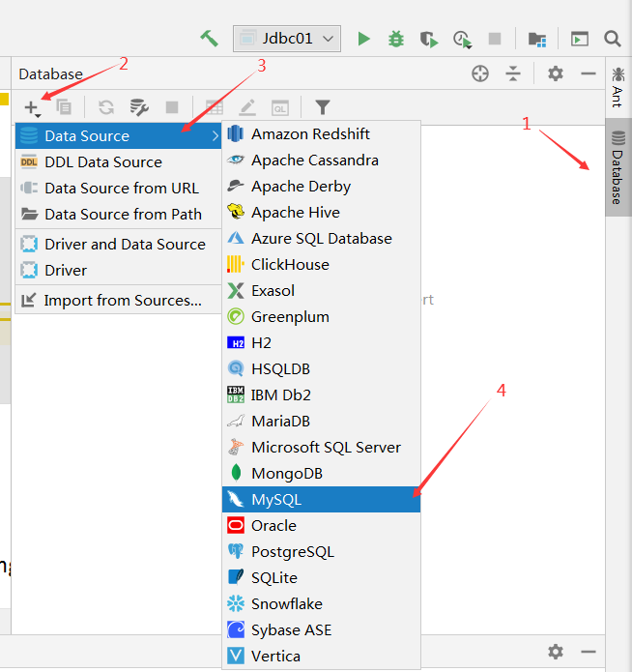Select ClickHouse data source

pos(322,265)
